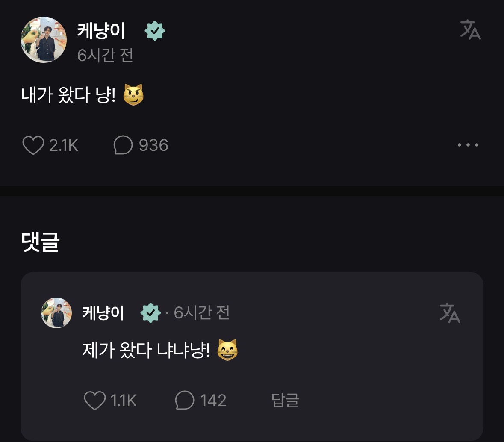Open the 936 comments bubble icon

pos(123,145)
